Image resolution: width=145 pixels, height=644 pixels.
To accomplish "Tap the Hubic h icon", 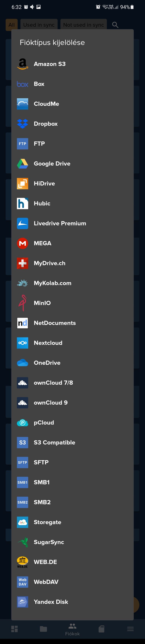I will tap(22, 204).
